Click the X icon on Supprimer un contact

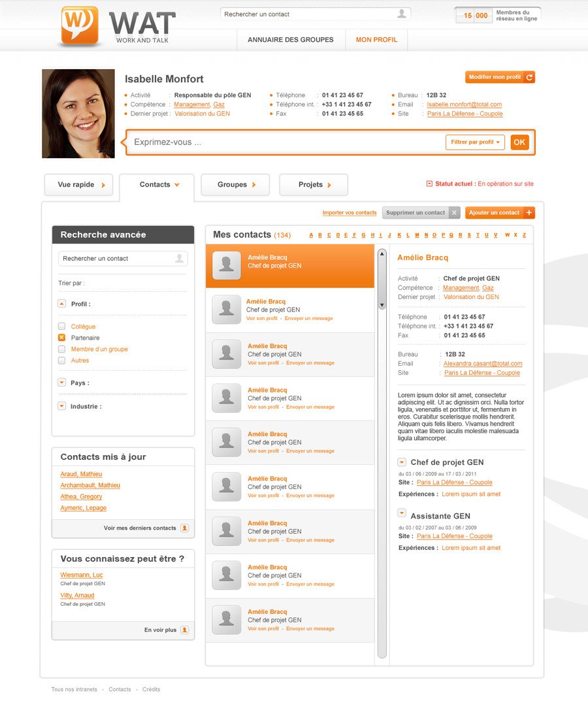tap(454, 213)
